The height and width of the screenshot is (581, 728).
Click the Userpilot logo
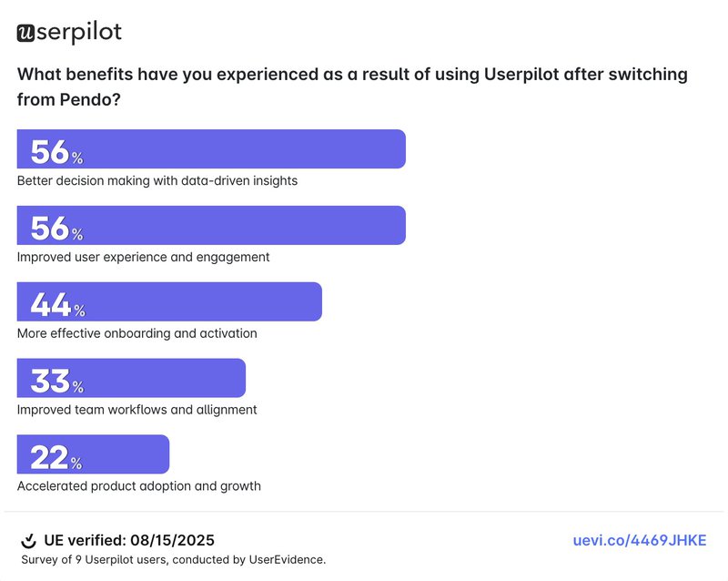(x=69, y=33)
